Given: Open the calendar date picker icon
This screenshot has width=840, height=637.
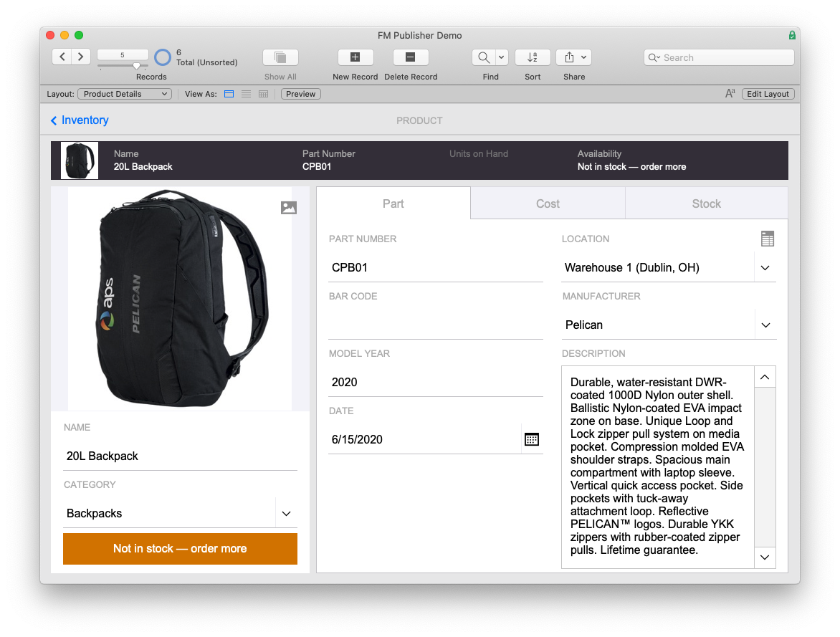Looking at the screenshot, I should click(x=531, y=439).
